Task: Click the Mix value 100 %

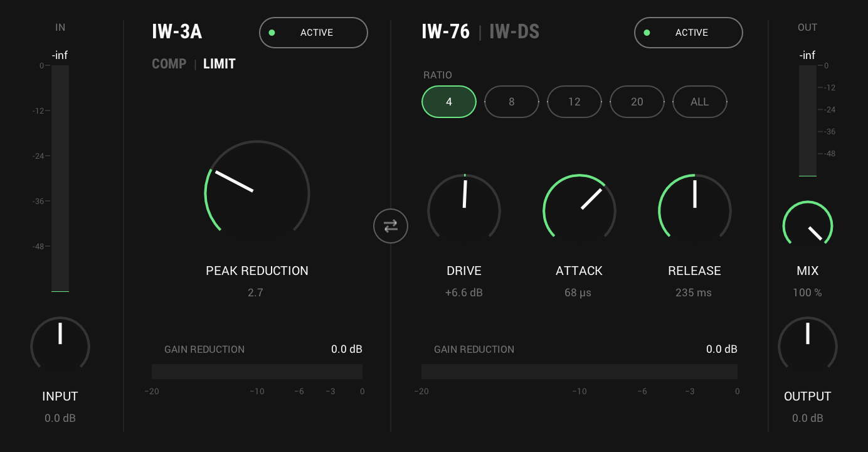Action: coord(807,293)
